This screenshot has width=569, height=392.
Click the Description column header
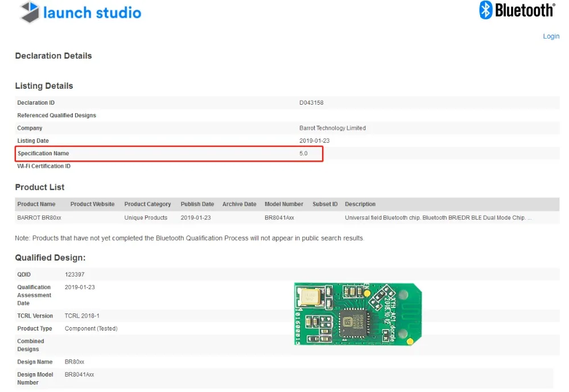[360, 204]
